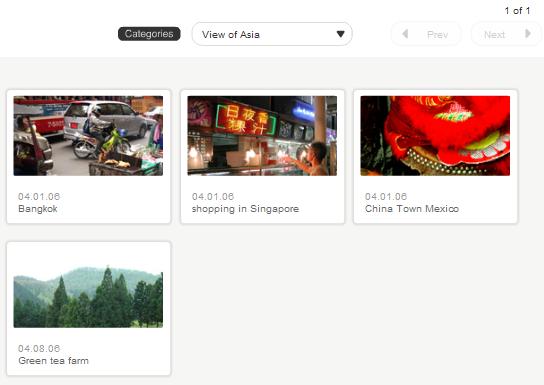Image resolution: width=544 pixels, height=385 pixels.
Task: Click the Categories label badge
Action: [149, 34]
